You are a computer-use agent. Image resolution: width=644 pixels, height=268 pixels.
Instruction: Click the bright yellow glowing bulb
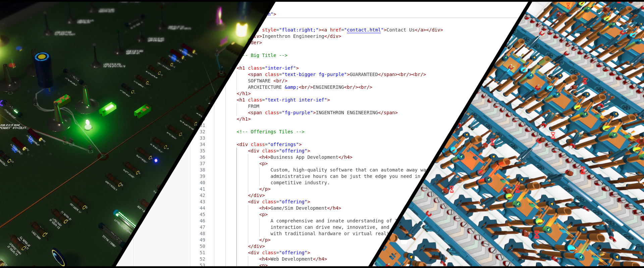click(241, 29)
